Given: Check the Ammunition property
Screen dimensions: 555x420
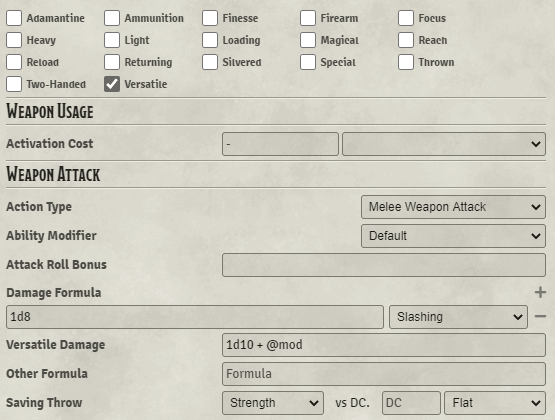Looking at the screenshot, I should point(112,18).
